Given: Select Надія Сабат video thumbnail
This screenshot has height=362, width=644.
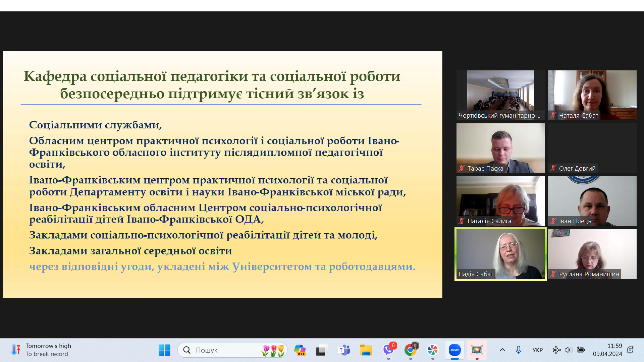Looking at the screenshot, I should click(500, 254).
